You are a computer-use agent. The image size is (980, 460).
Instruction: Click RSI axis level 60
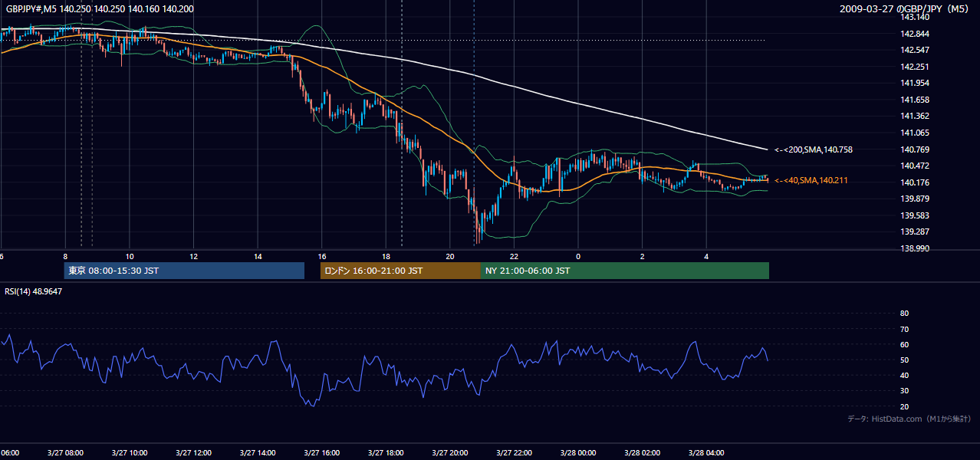point(905,344)
